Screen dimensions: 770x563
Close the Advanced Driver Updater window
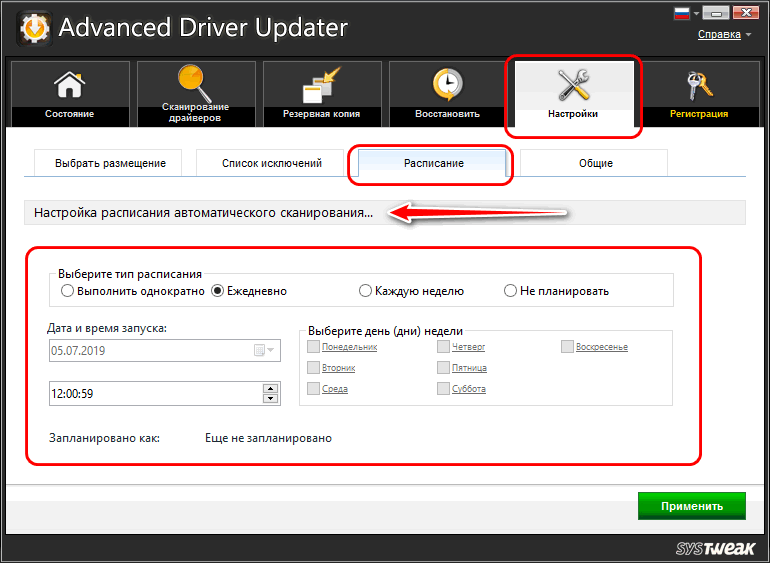[x=745, y=13]
